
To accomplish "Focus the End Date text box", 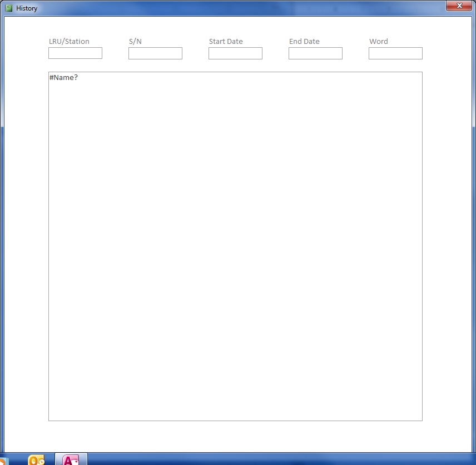I will click(x=315, y=53).
